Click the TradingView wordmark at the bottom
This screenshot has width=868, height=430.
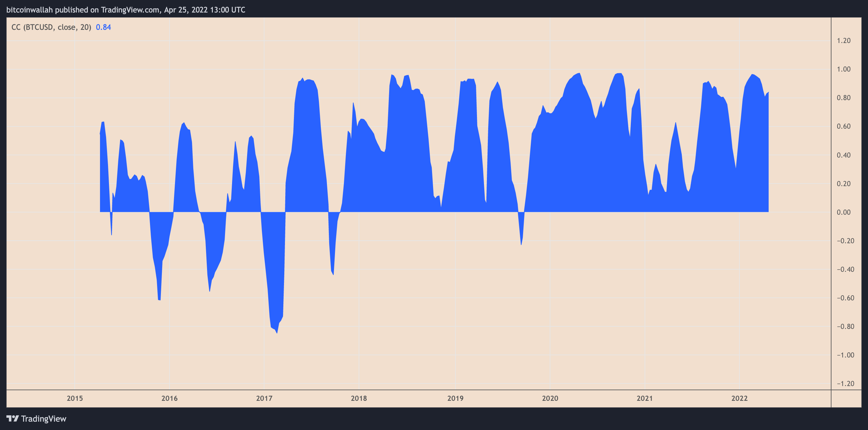tap(44, 419)
